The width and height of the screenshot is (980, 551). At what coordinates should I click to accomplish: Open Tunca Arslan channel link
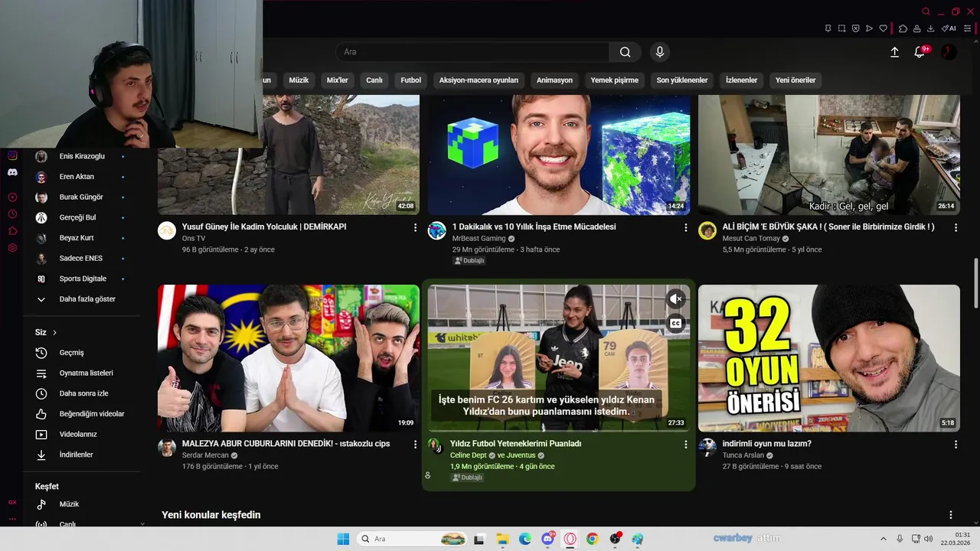pyautogui.click(x=744, y=455)
